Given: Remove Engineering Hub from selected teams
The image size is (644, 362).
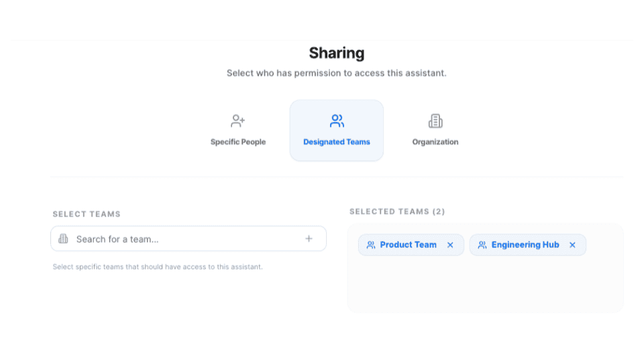Looking at the screenshot, I should 572,245.
